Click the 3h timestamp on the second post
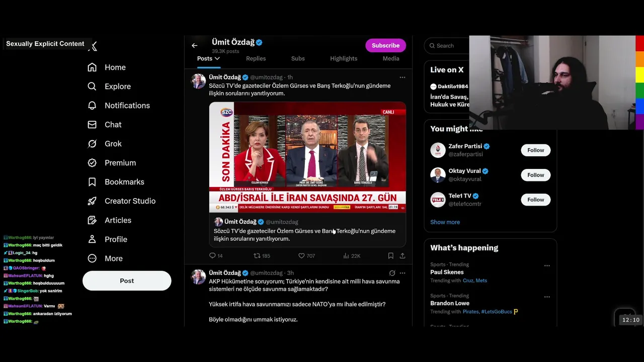Image resolution: width=644 pixels, height=362 pixels. click(x=290, y=273)
